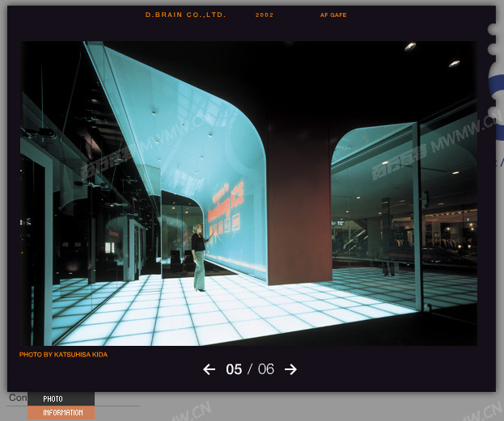Screen dimensions: 504x421
Task: Click the year 2002 label
Action: point(265,15)
